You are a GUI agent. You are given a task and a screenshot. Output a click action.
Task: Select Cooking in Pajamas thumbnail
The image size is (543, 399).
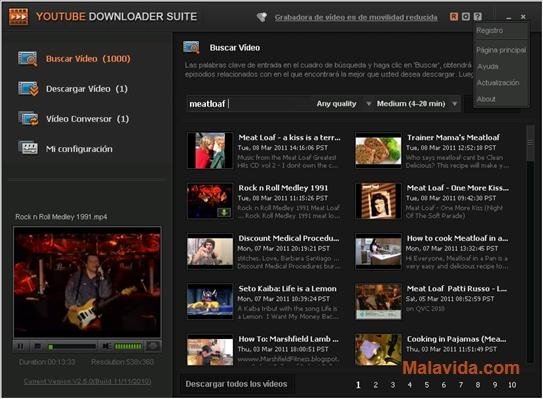tap(378, 351)
